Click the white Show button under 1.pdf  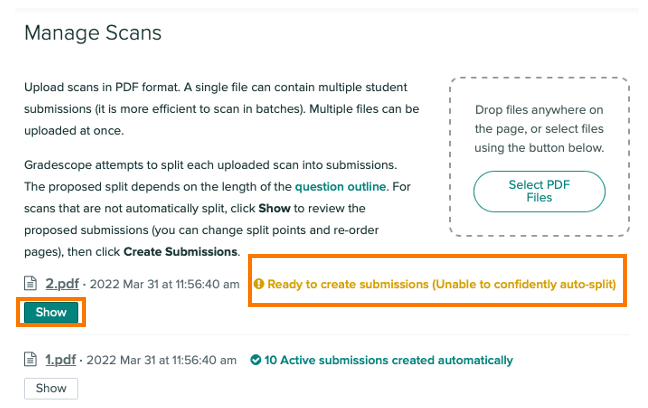coord(51,388)
